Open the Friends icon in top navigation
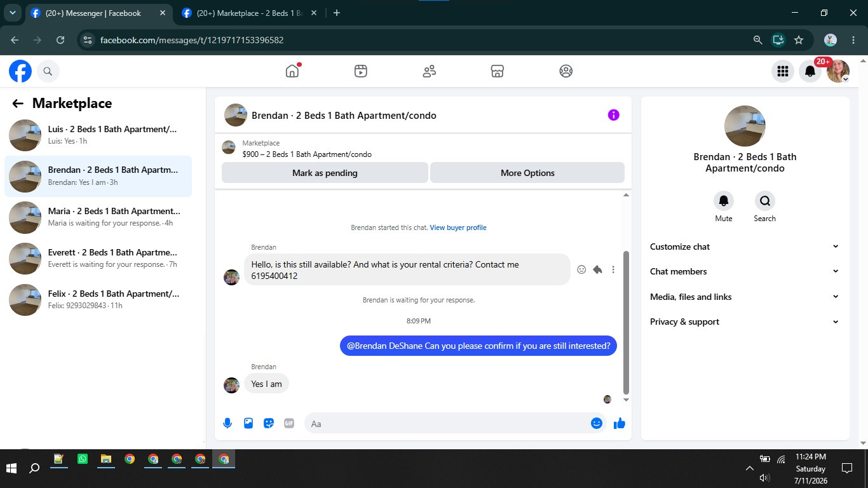The height and width of the screenshot is (488, 868). pyautogui.click(x=430, y=71)
